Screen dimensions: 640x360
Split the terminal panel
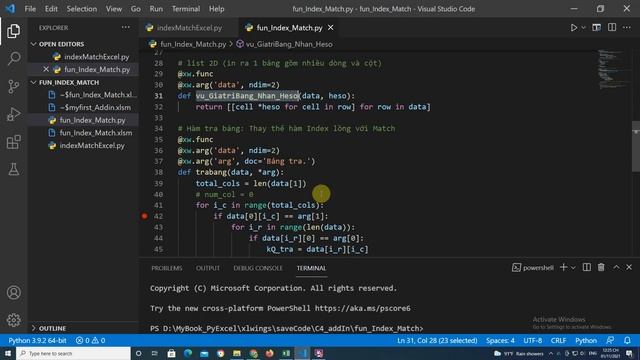pos(587,267)
